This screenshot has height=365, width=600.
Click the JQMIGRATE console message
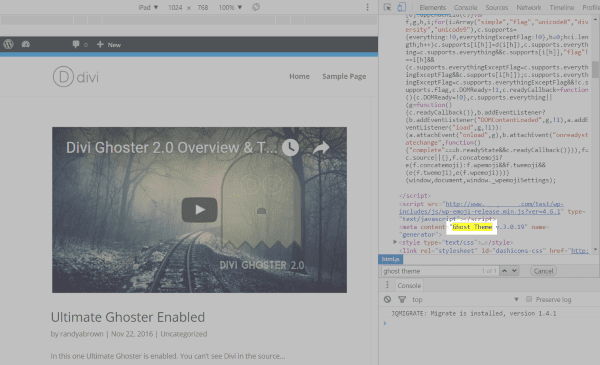coord(474,313)
